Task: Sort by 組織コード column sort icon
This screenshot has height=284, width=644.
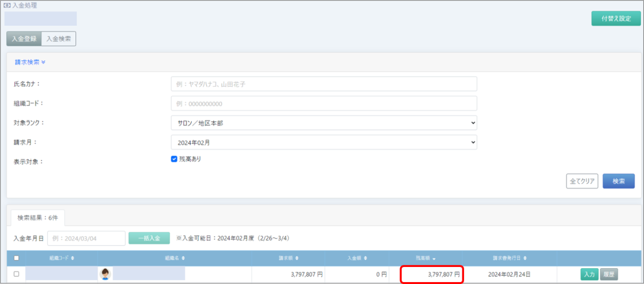Action: (x=73, y=258)
